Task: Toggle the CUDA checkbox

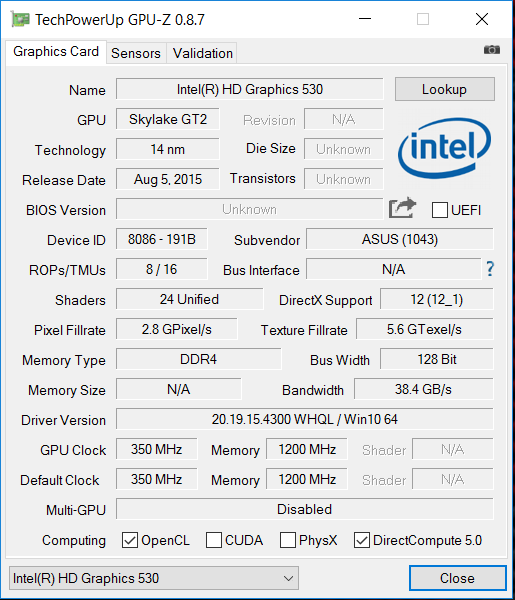Action: (213, 540)
